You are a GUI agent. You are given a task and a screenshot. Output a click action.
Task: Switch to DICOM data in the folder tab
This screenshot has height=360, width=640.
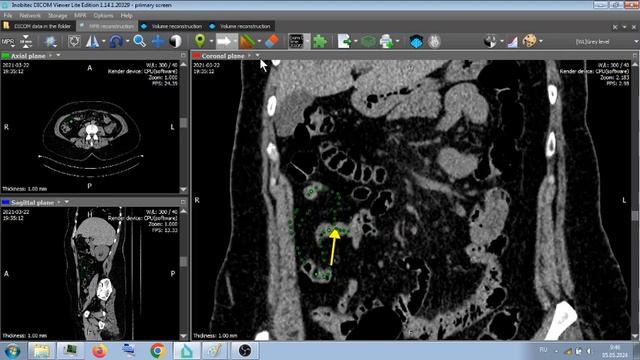pos(38,26)
